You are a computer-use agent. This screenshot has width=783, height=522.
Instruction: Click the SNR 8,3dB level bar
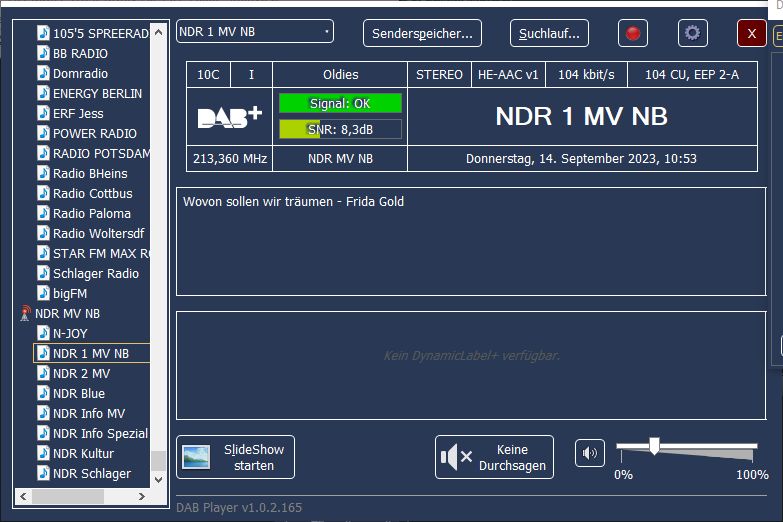pyautogui.click(x=340, y=129)
